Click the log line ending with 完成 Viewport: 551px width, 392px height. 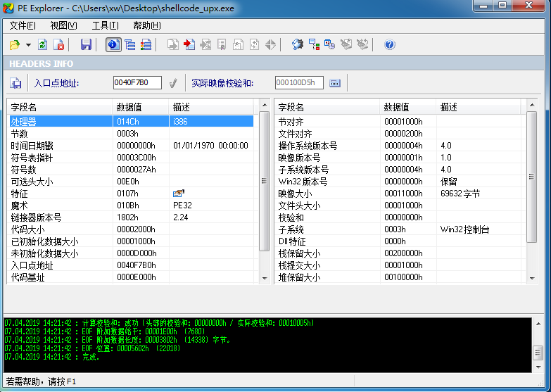[x=52, y=357]
